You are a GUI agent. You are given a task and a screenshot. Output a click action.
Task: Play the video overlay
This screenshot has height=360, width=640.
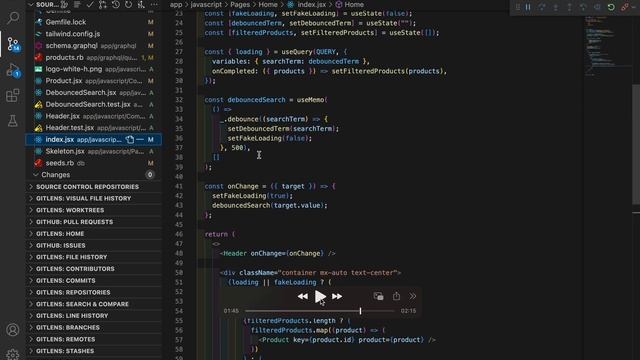click(x=320, y=296)
